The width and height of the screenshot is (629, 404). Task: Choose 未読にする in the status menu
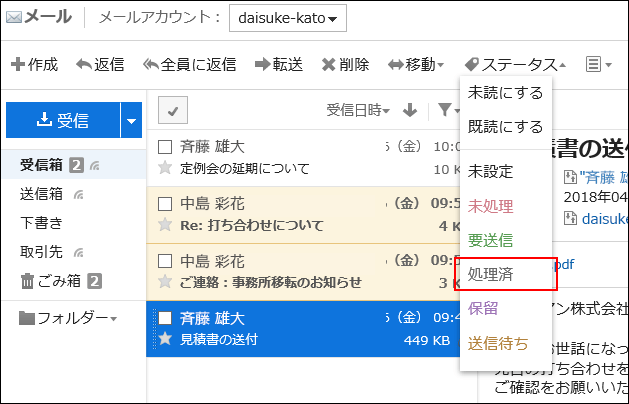[505, 93]
